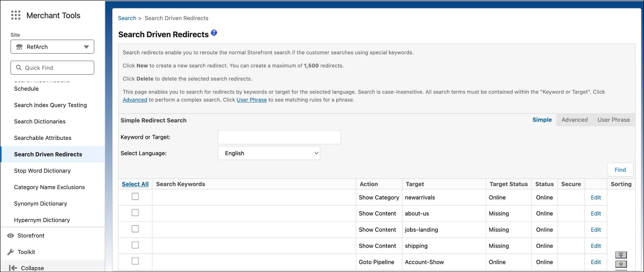Check the Account-Show redirect checkbox
Image resolution: width=644 pixels, height=272 pixels.
pyautogui.click(x=135, y=261)
